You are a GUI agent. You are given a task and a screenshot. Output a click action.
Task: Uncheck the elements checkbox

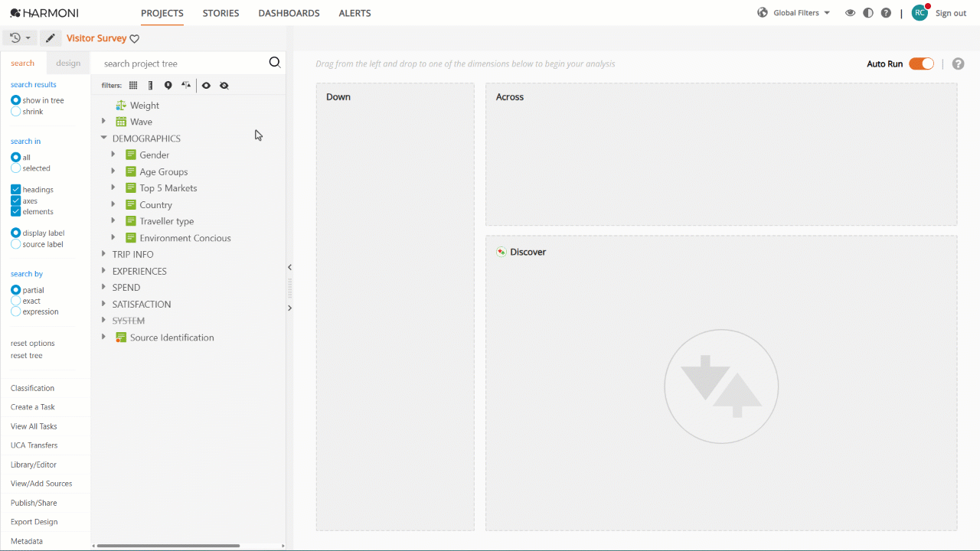tap(15, 211)
